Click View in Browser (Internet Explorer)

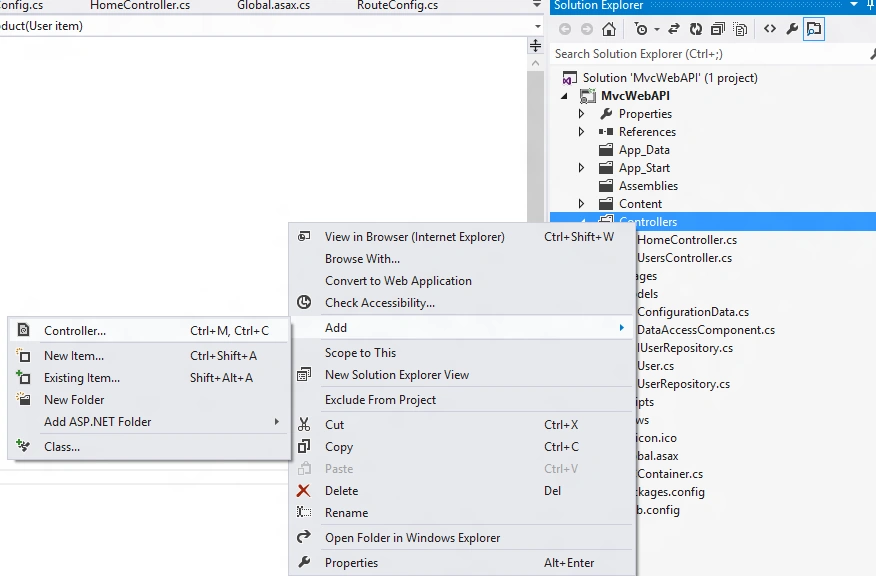[462, 237]
